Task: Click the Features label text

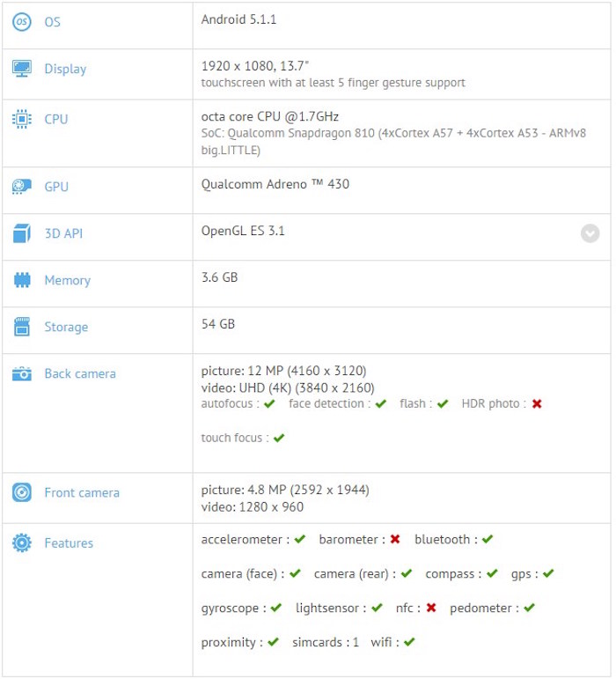Action: [x=69, y=543]
